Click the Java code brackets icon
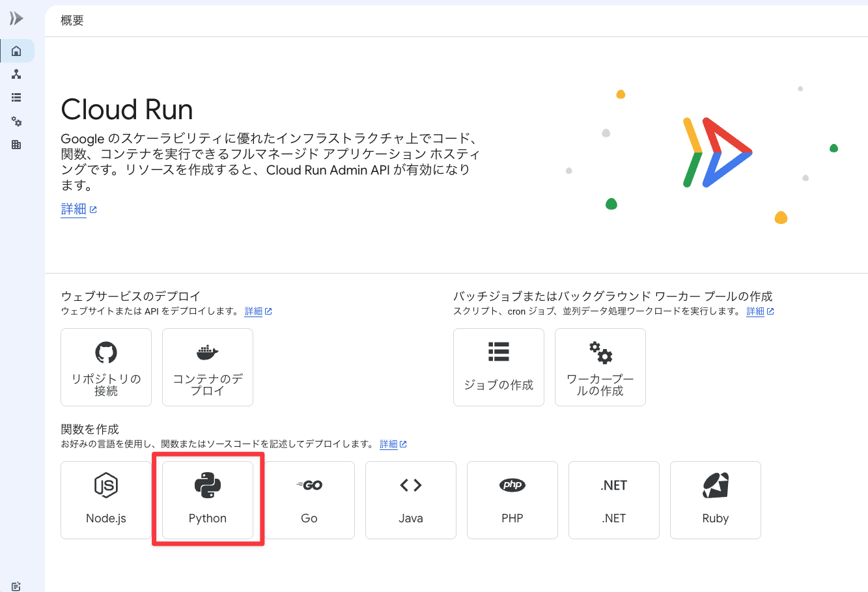The height and width of the screenshot is (592, 868). (411, 485)
